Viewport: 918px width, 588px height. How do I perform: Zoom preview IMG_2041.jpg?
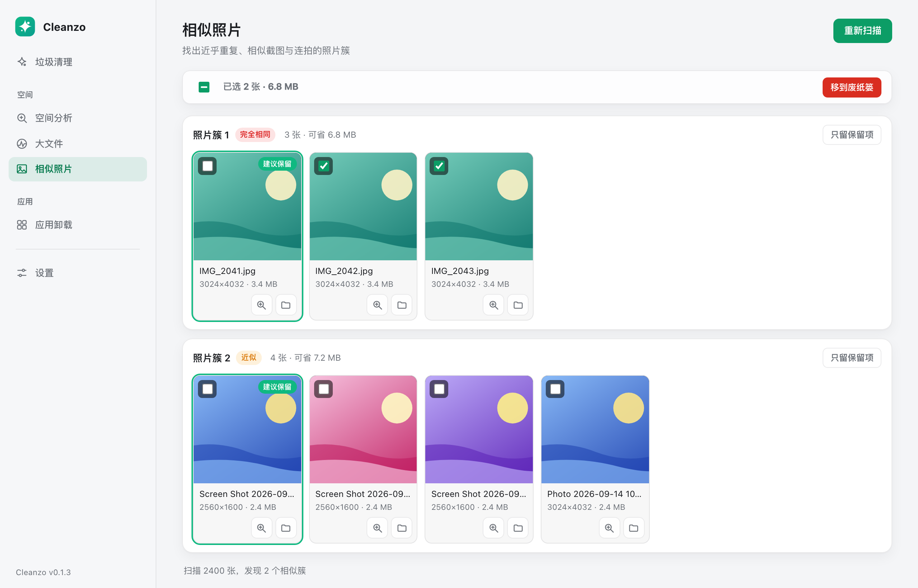[261, 305]
